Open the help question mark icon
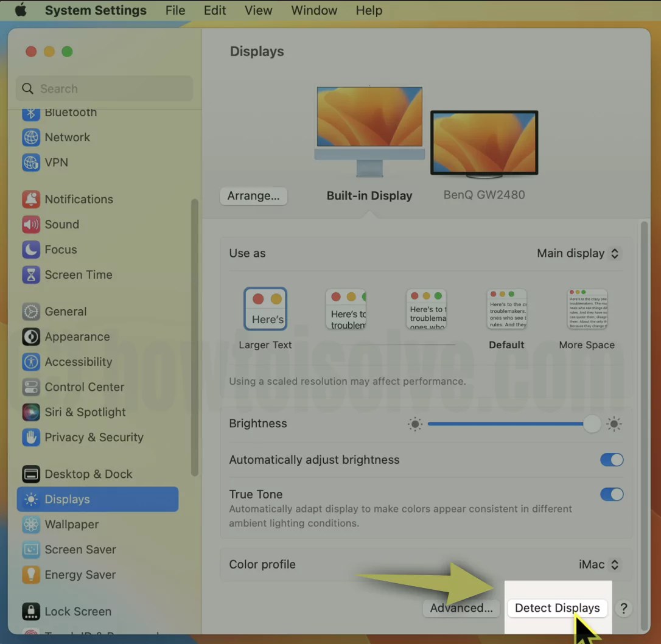This screenshot has height=644, width=661. click(x=623, y=608)
